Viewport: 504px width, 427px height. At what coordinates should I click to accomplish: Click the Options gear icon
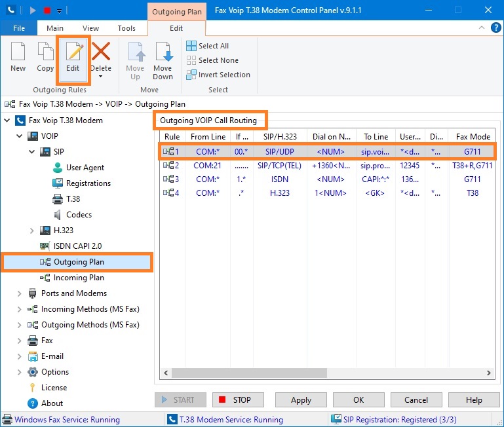[33, 372]
